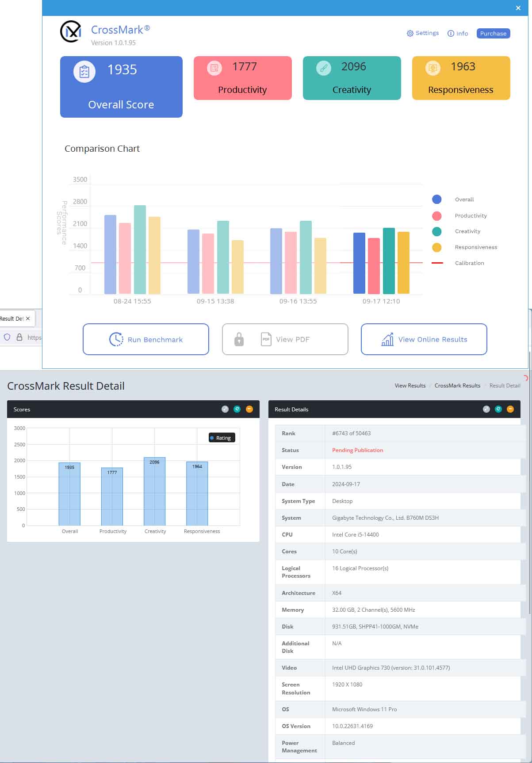This screenshot has width=532, height=763.
Task: Click the browser shield icon
Action: [7, 337]
